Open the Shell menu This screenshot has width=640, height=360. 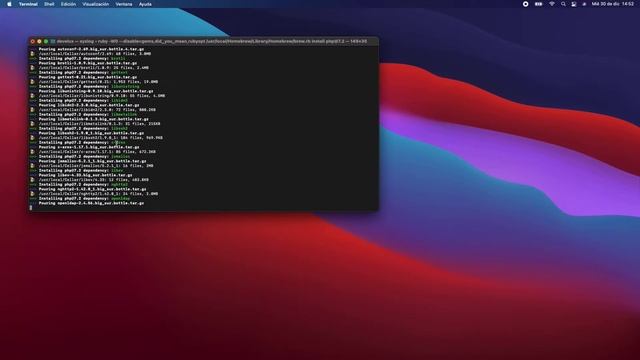point(49,4)
